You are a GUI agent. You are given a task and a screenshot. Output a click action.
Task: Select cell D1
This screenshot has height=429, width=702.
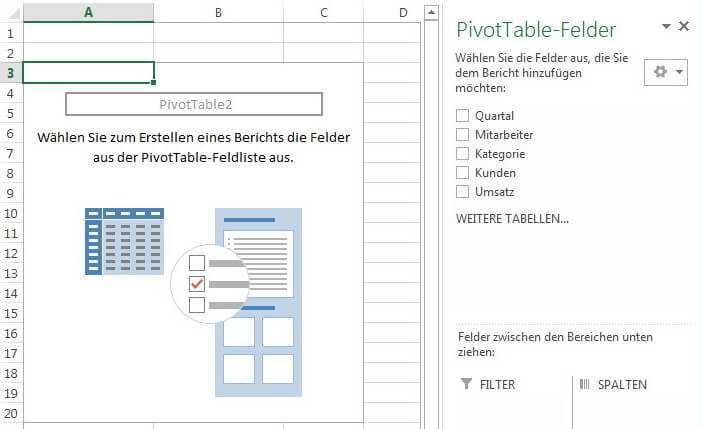pyautogui.click(x=392, y=33)
